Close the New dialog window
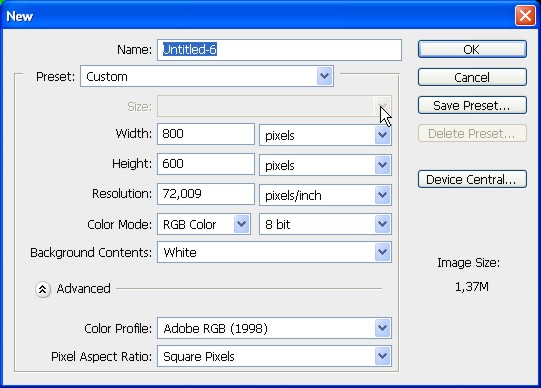 (525, 16)
